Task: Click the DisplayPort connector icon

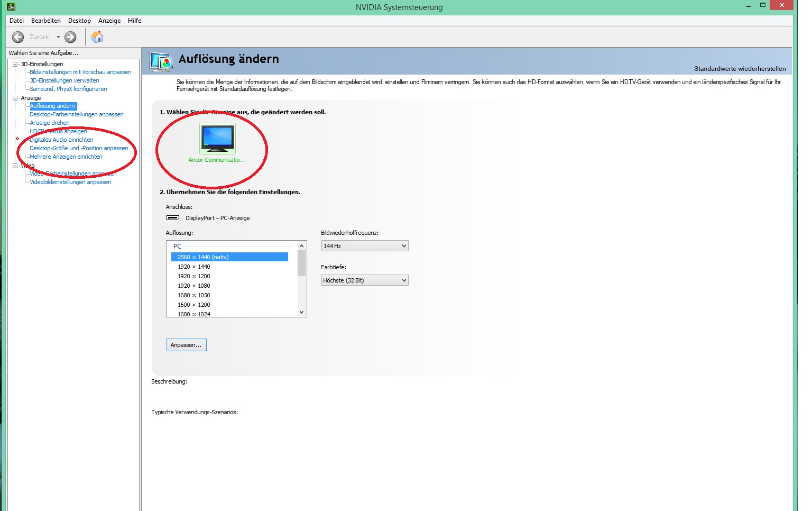Action: (x=173, y=218)
